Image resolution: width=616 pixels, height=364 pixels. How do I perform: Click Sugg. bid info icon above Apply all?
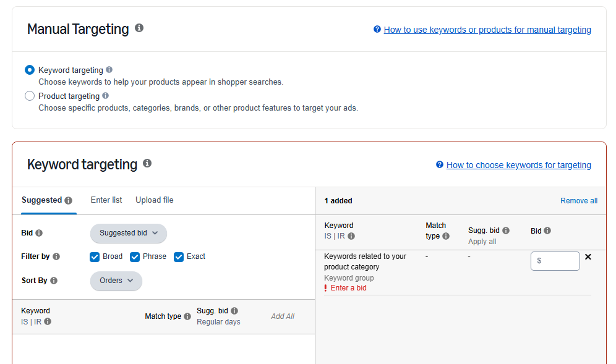click(x=506, y=231)
